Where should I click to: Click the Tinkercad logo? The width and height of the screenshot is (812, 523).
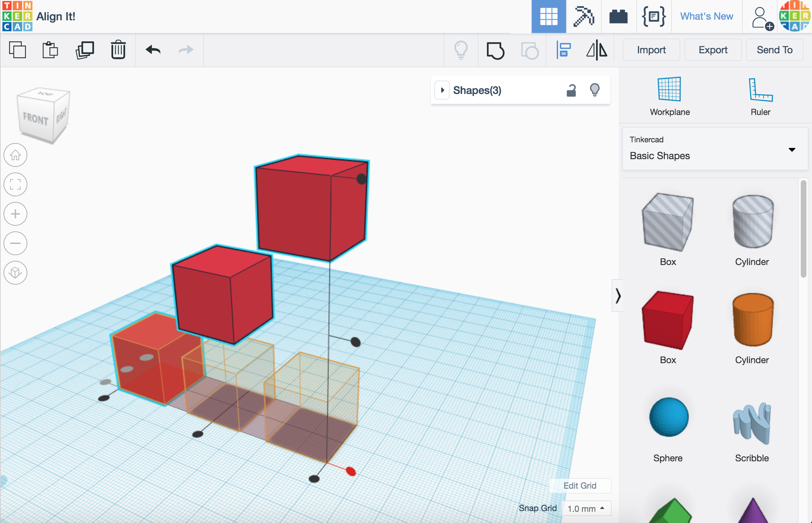(x=17, y=16)
